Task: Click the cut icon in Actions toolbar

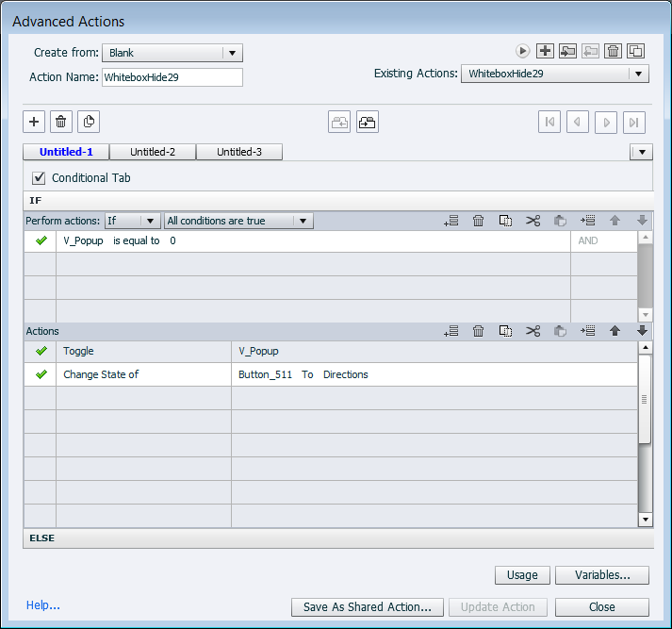Action: point(533,331)
